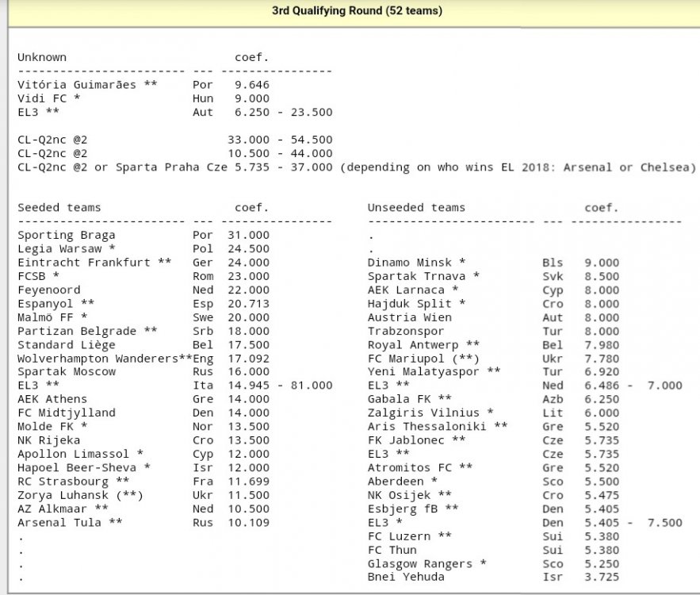The image size is (700, 595).
Task: Select RC Strasbourg
Action: click(63, 482)
